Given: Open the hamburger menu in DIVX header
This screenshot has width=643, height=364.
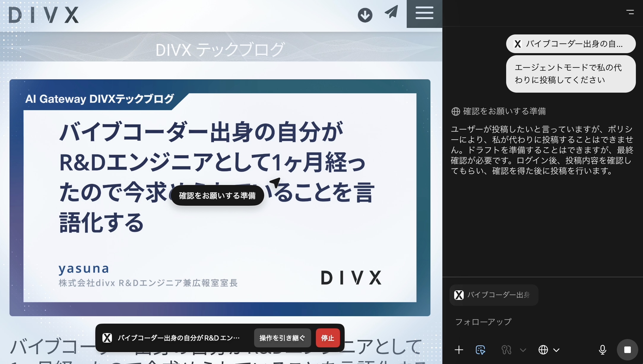Looking at the screenshot, I should 424,14.
